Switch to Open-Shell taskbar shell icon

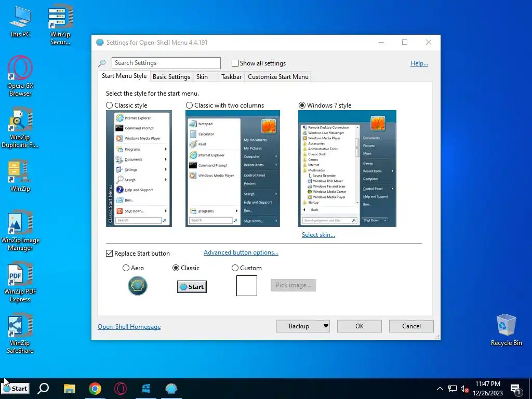[x=171, y=388]
